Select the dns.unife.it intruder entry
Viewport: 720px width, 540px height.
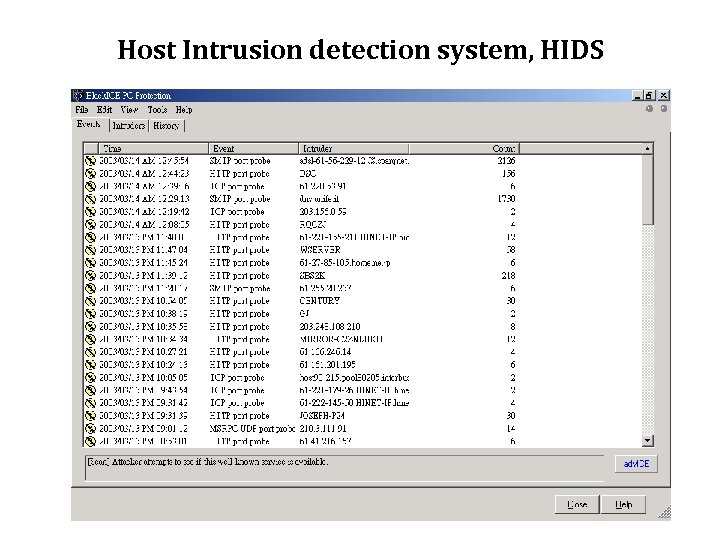coord(319,199)
